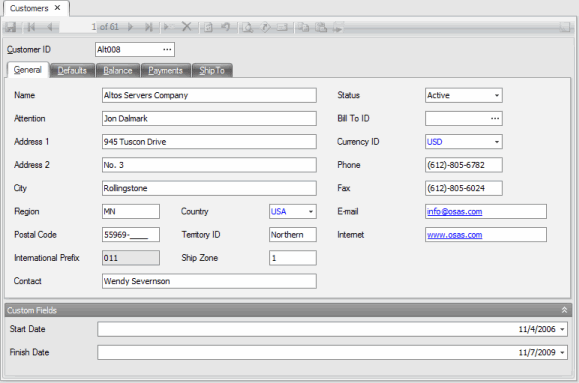Click the Custom Fields header text
This screenshot has width=579, height=383.
[32, 310]
